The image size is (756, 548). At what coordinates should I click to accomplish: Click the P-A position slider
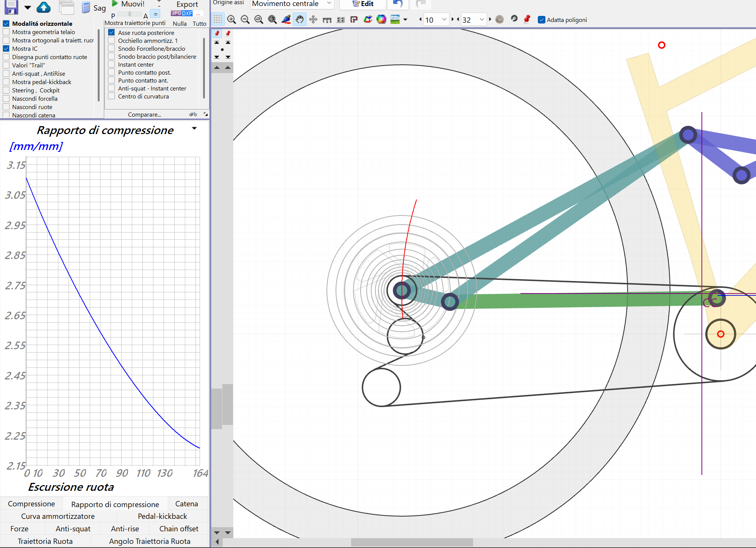[130, 14]
